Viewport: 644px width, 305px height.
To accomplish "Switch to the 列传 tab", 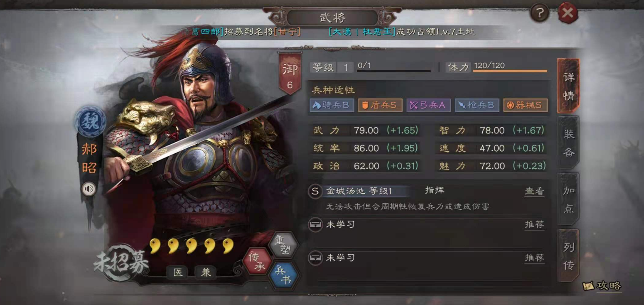I will tap(568, 256).
